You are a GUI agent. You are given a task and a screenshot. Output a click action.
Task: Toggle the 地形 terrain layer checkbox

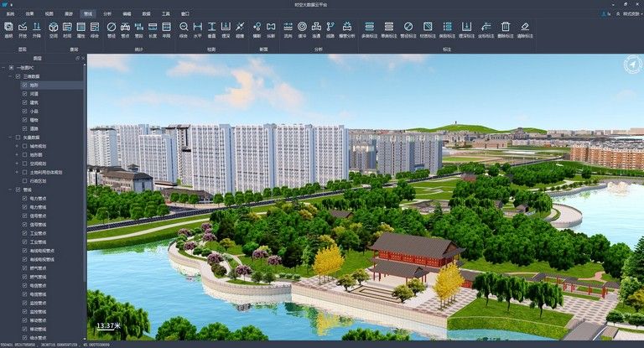26,86
